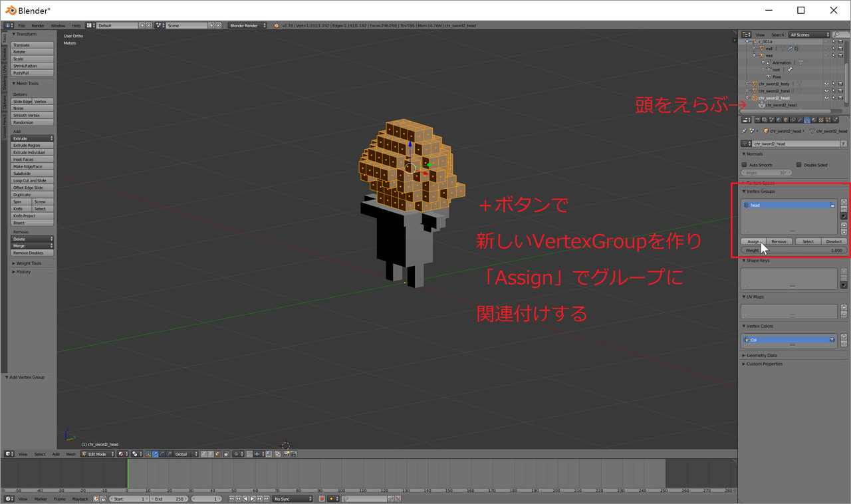Expand the Custom Properties panel
This screenshot has width=851, height=504.
(x=764, y=364)
